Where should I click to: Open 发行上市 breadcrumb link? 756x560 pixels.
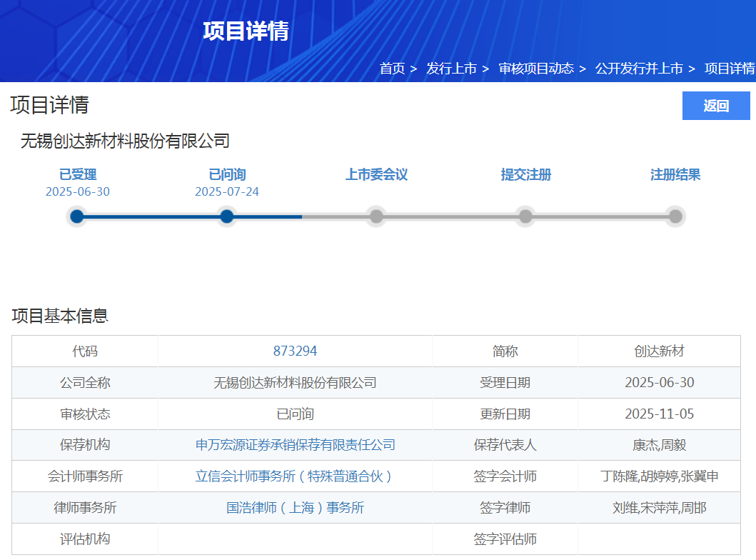pos(451,69)
